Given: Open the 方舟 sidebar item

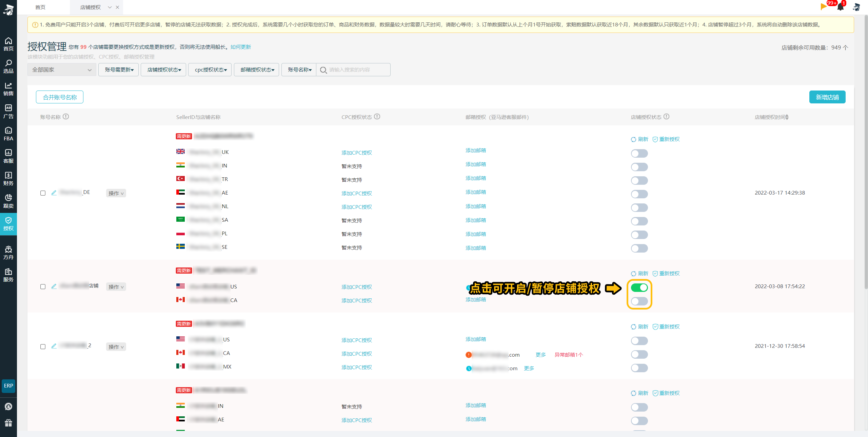Looking at the screenshot, I should click(x=8, y=253).
